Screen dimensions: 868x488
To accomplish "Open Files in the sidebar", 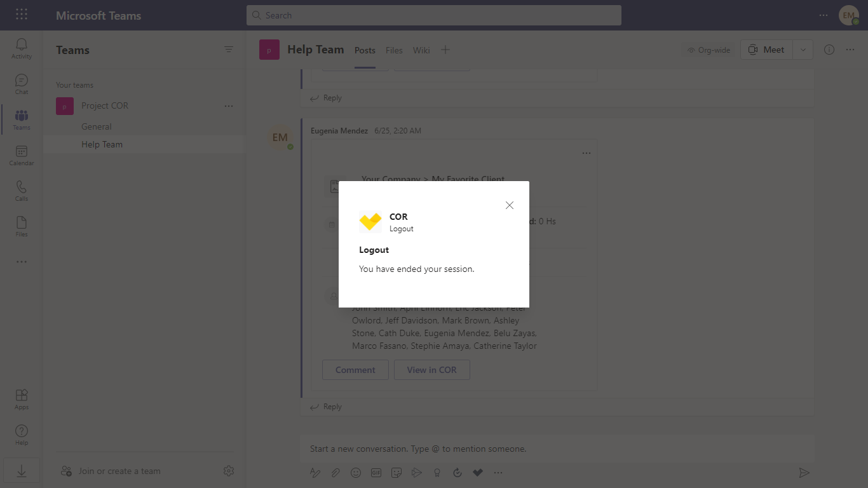I will tap(22, 226).
